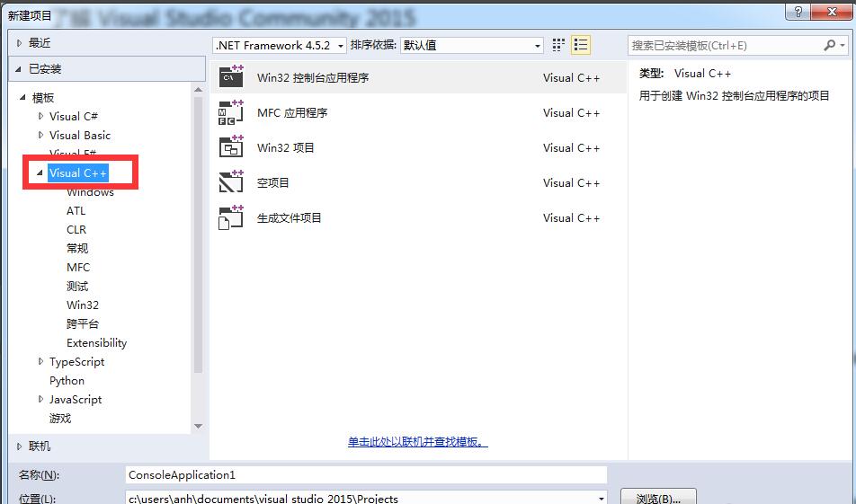The height and width of the screenshot is (504, 856).
Task: Click the link to find templates online
Action: click(x=417, y=441)
